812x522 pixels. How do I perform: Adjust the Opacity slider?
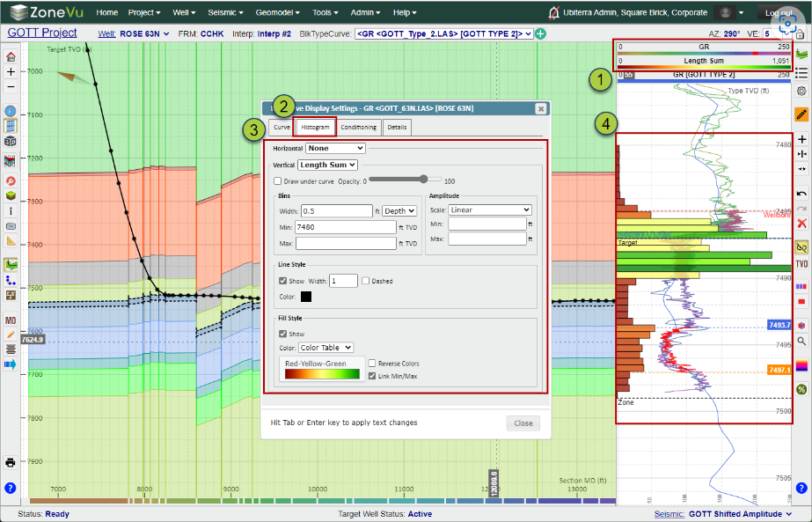405,180
